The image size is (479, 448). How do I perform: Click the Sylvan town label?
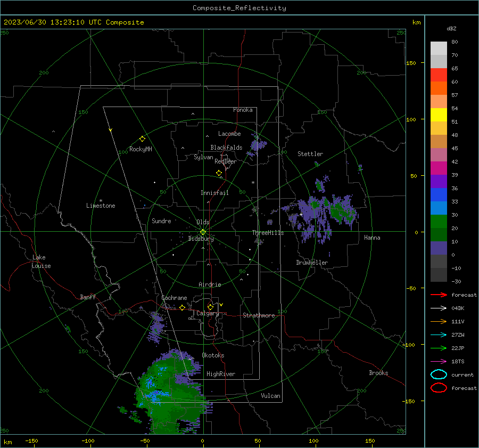tap(203, 157)
